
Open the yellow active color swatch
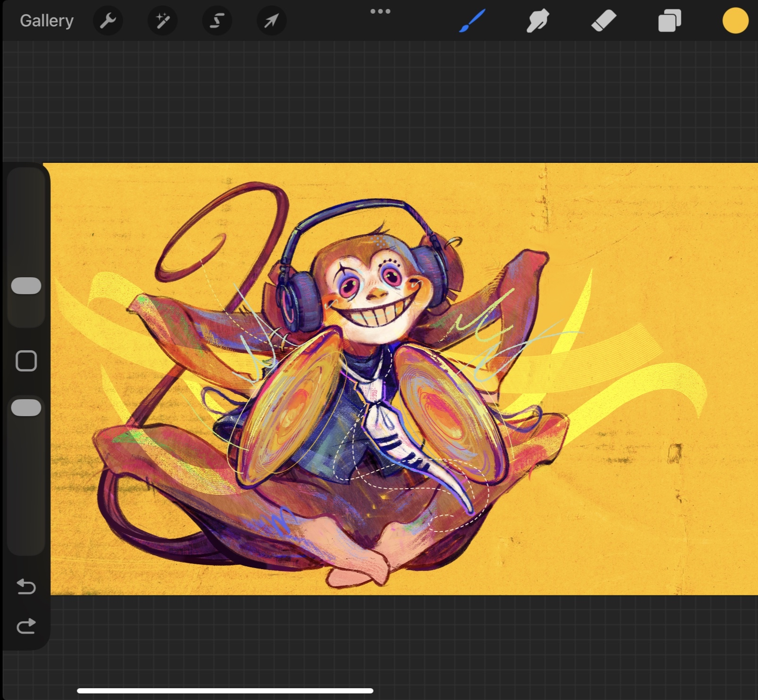click(x=735, y=21)
